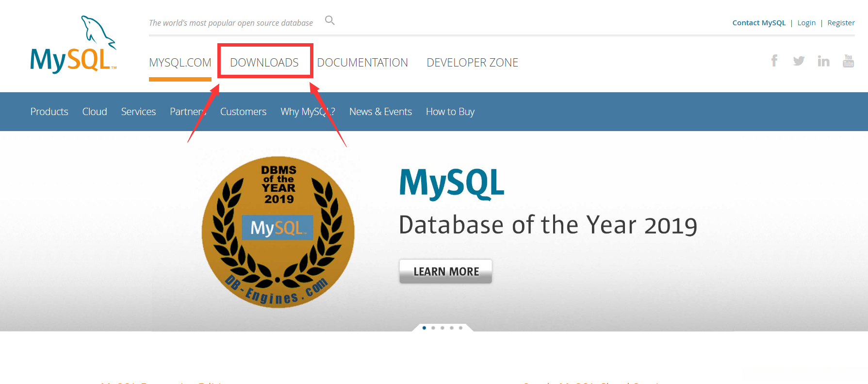Click the LEARN MORE button

tap(446, 271)
